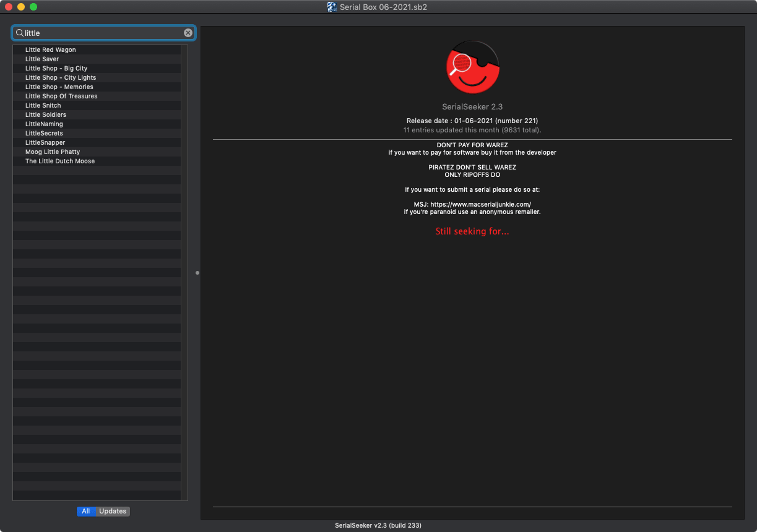Click the document icon in title bar
This screenshot has width=757, height=532.
pos(332,7)
